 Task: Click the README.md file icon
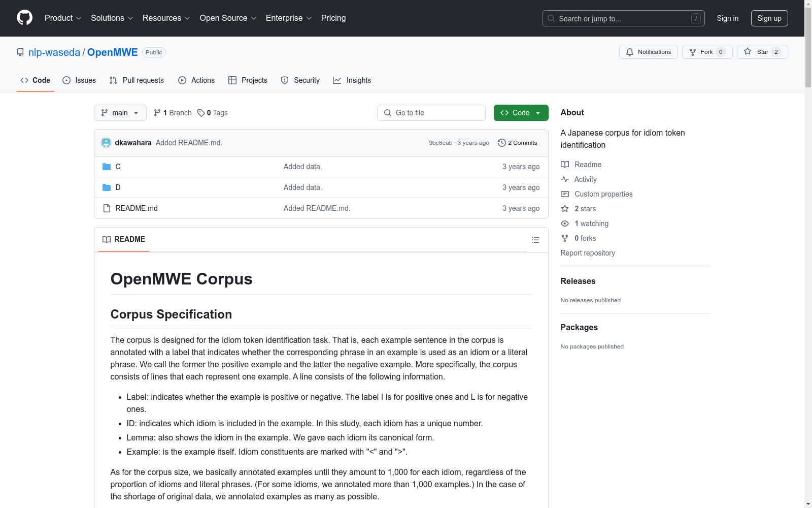tap(107, 208)
